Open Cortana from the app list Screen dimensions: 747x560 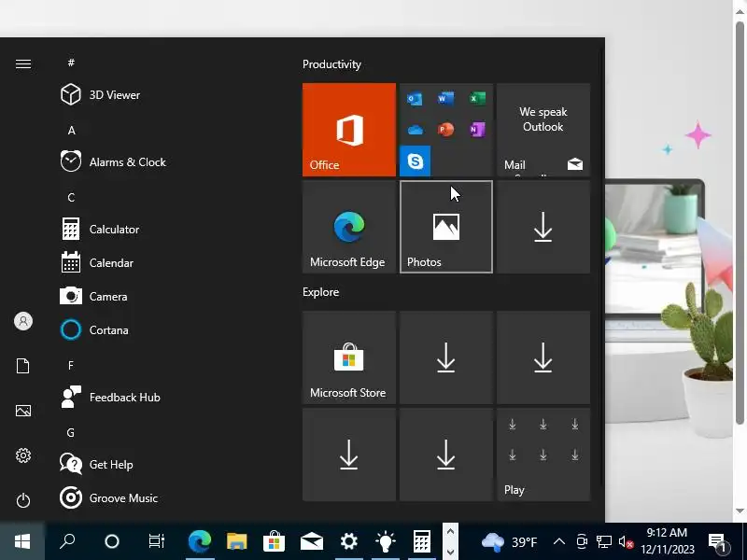pos(94,330)
